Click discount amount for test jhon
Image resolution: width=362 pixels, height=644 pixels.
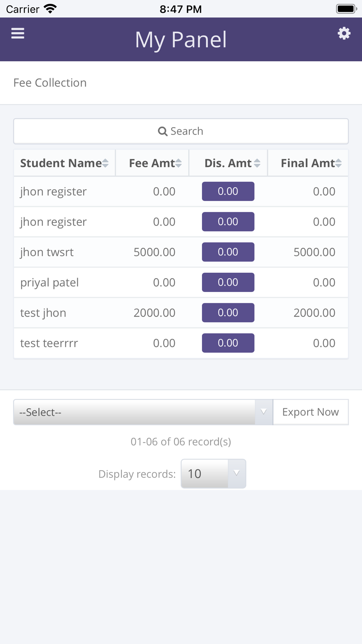tap(228, 313)
